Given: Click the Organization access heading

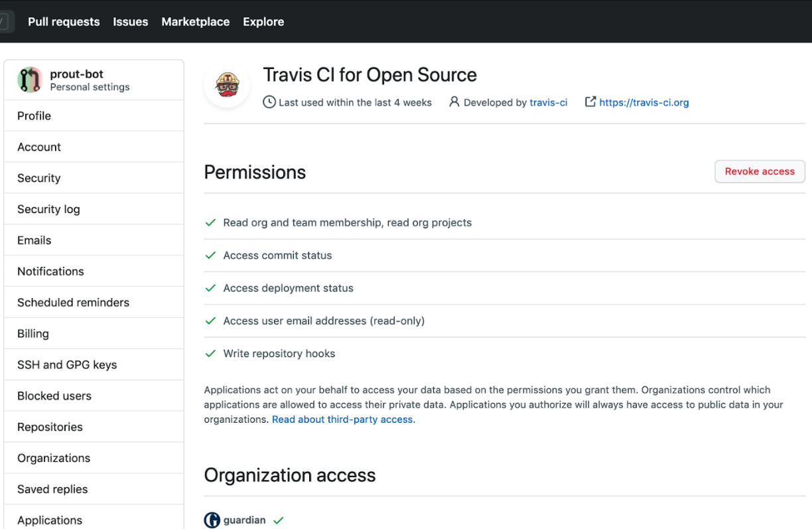Looking at the screenshot, I should point(290,475).
